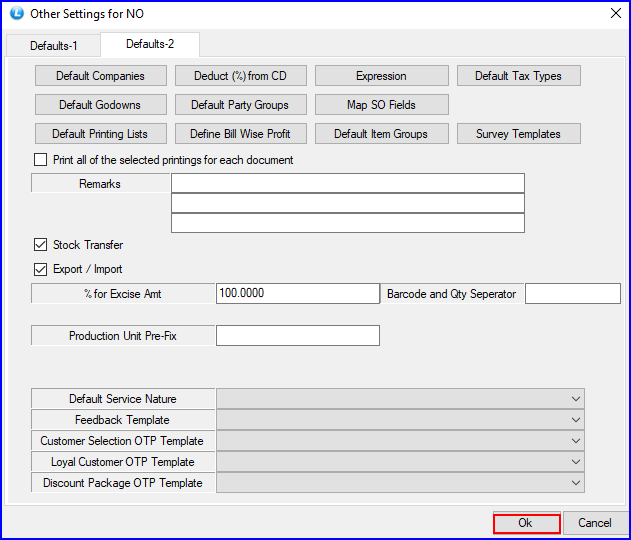Click the Remarks label

tap(100, 184)
